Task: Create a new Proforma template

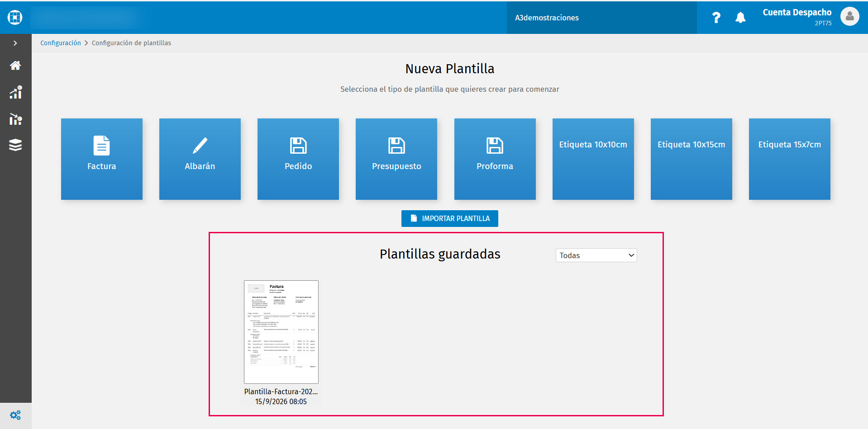Action: [x=495, y=159]
